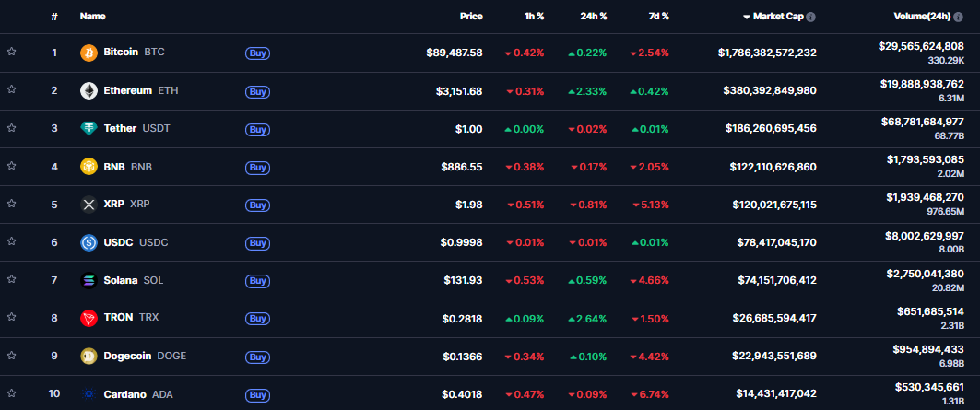Toggle watchlist star for XRP
This screenshot has height=410, width=980.
(11, 205)
